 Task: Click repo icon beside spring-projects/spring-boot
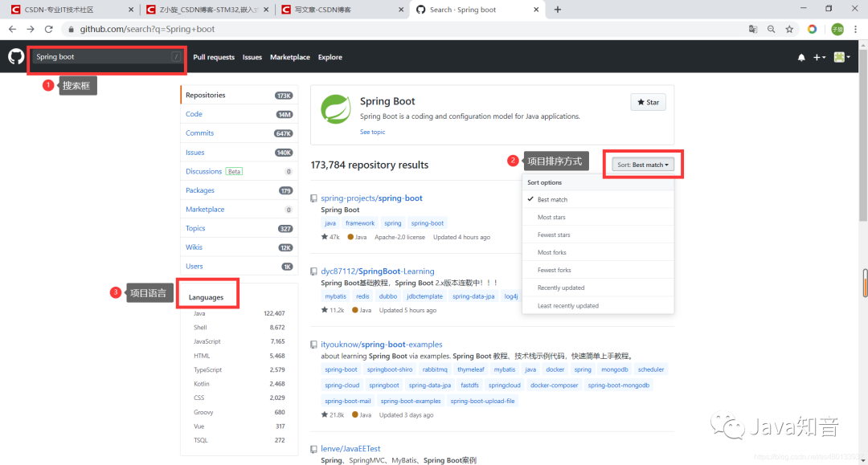pyautogui.click(x=314, y=198)
